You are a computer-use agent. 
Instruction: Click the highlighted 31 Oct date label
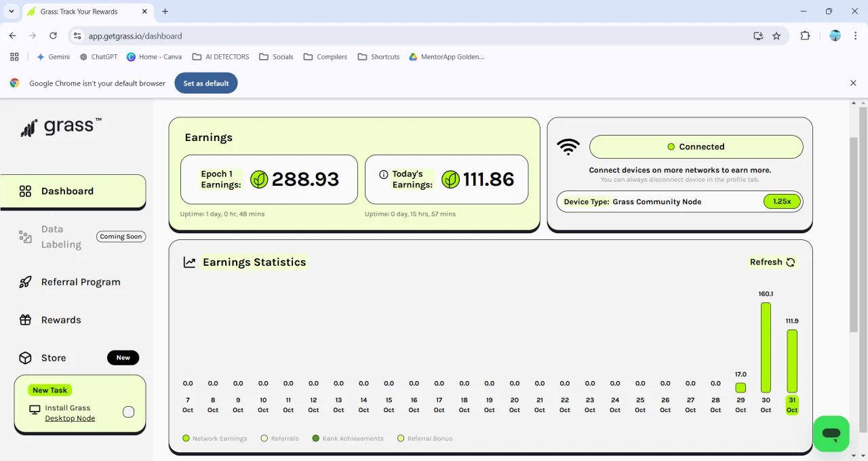(x=791, y=405)
